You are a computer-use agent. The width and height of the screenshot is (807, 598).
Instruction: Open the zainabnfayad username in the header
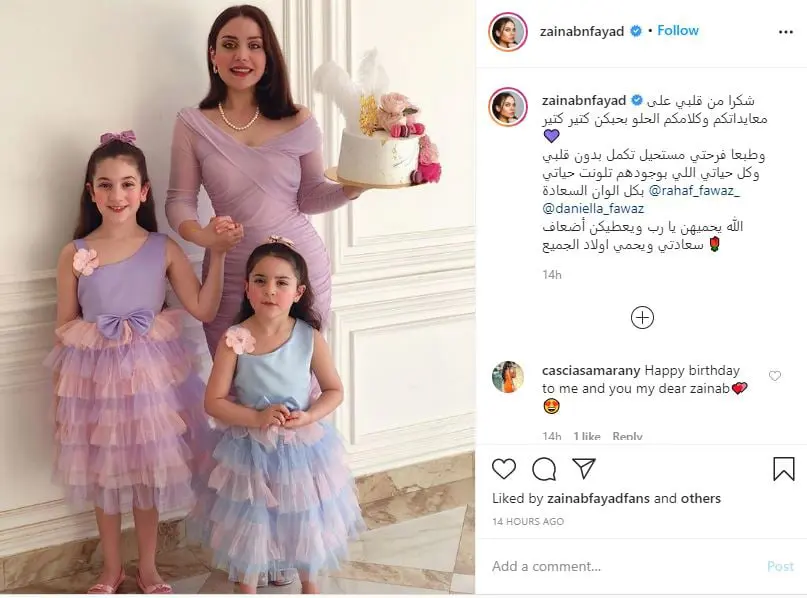pyautogui.click(x=582, y=31)
